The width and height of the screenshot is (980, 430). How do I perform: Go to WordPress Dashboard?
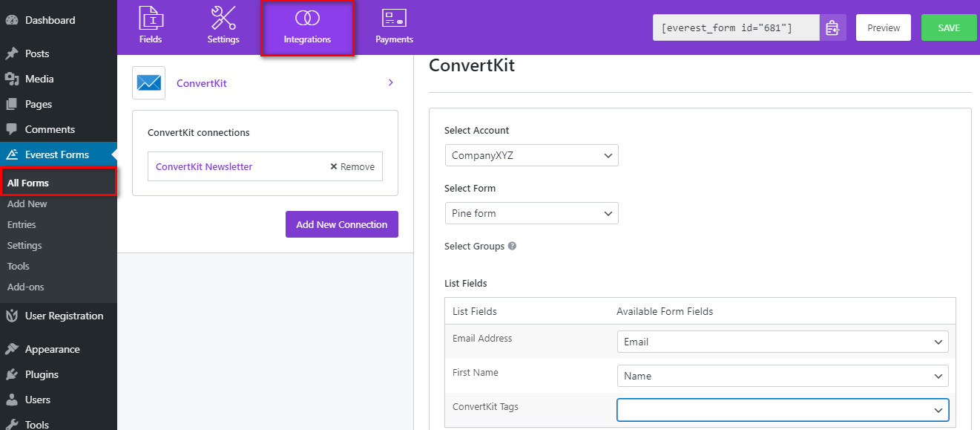click(x=50, y=20)
